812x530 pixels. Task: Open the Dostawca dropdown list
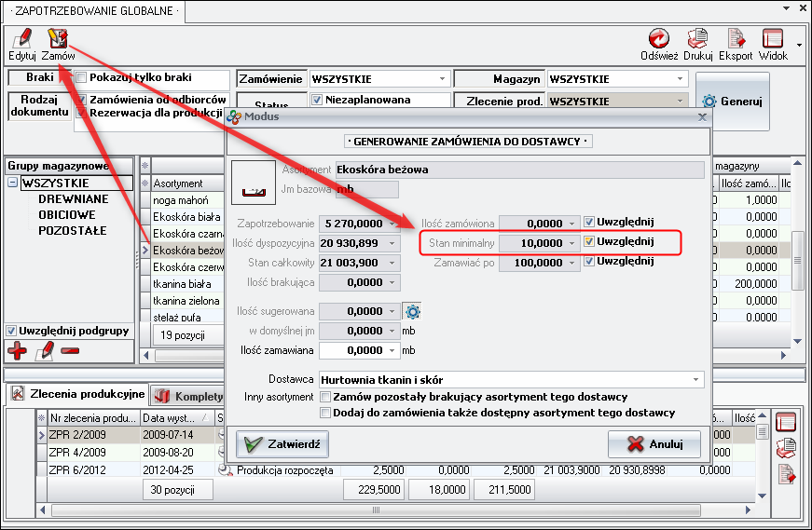coord(696,380)
